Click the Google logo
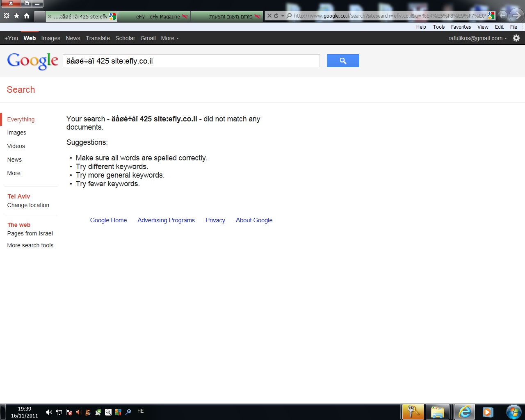Image resolution: width=525 pixels, height=420 pixels. [x=33, y=61]
